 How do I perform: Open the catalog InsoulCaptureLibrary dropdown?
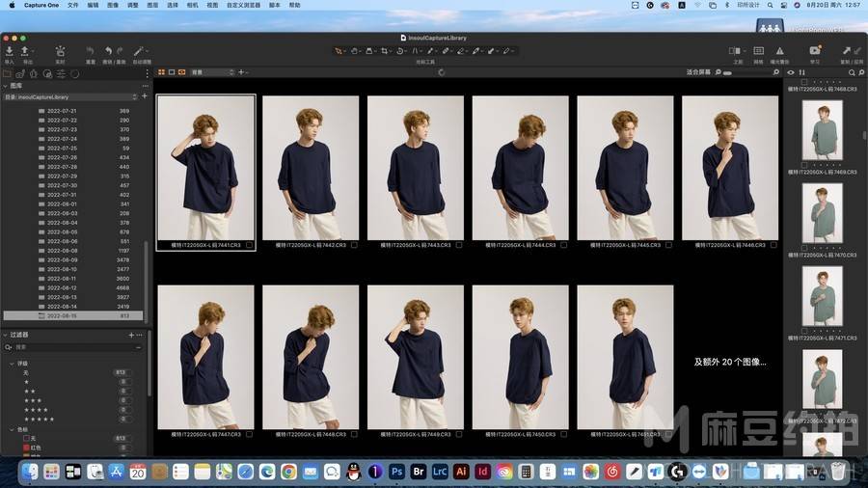click(x=70, y=96)
